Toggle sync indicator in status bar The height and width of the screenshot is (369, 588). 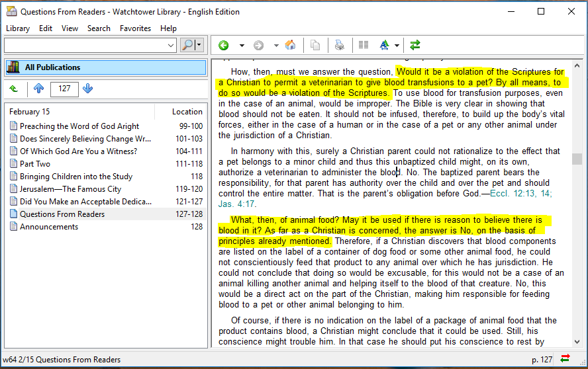[565, 359]
